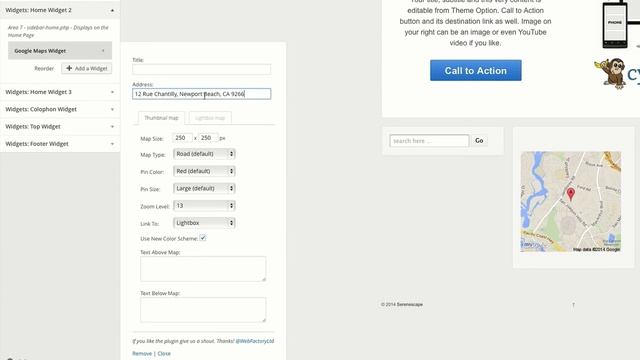
Task: Click the Text Below Map textarea
Action: (203, 310)
